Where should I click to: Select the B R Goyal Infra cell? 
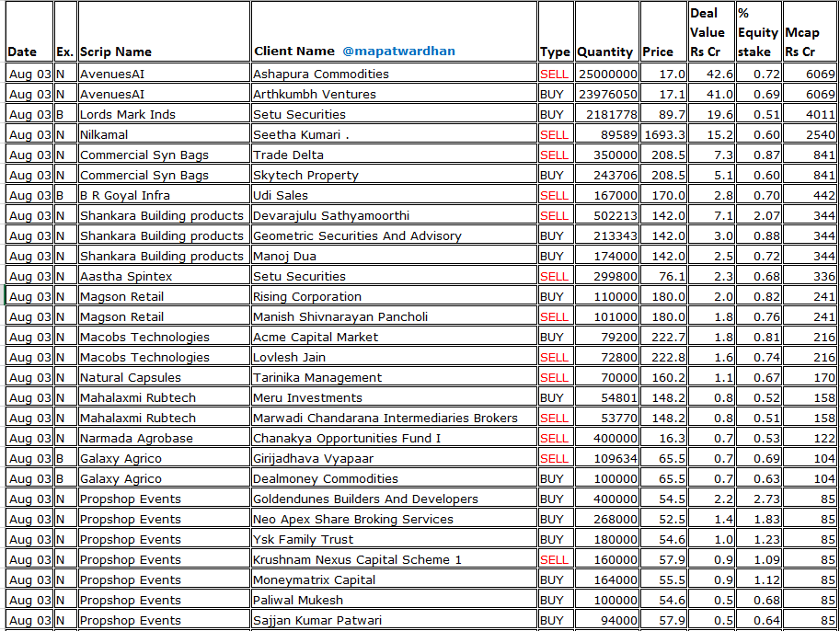(164, 196)
